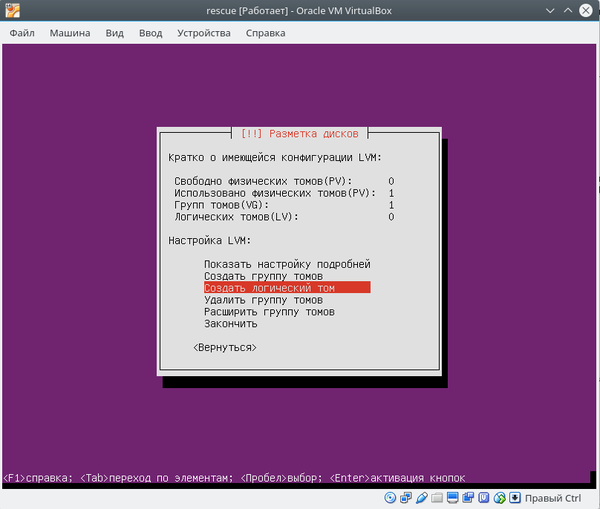600x509 pixels.
Task: Open the Машина menu
Action: point(70,33)
